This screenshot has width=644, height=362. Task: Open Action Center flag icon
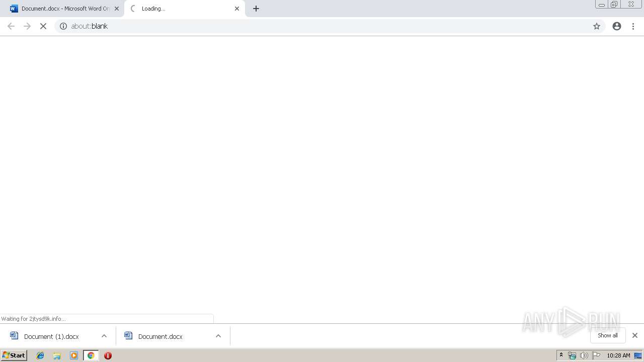(596, 355)
